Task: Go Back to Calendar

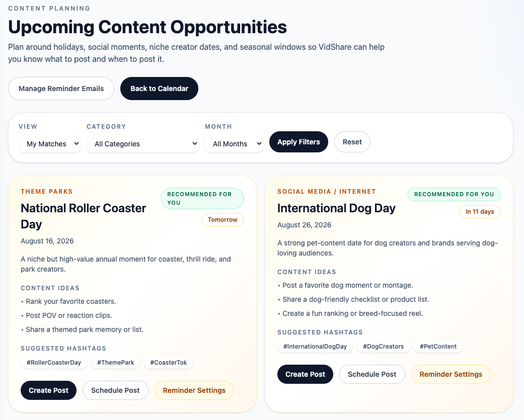Action: 160,89
